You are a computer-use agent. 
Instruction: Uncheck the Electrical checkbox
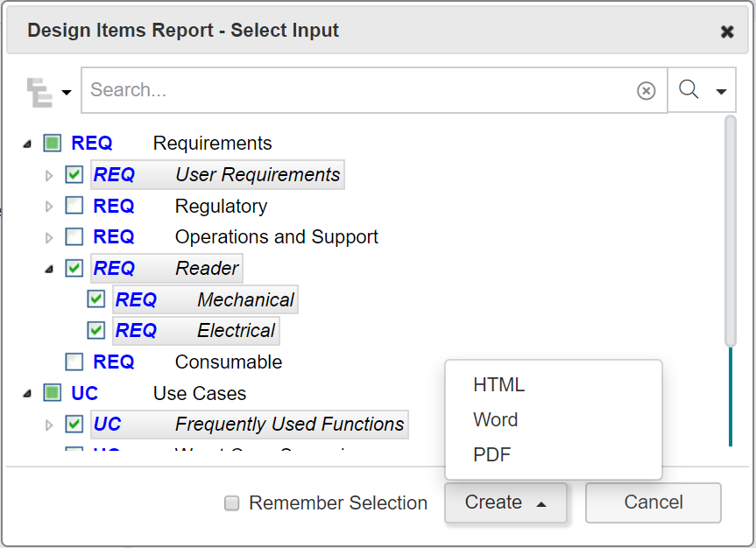coord(96,330)
